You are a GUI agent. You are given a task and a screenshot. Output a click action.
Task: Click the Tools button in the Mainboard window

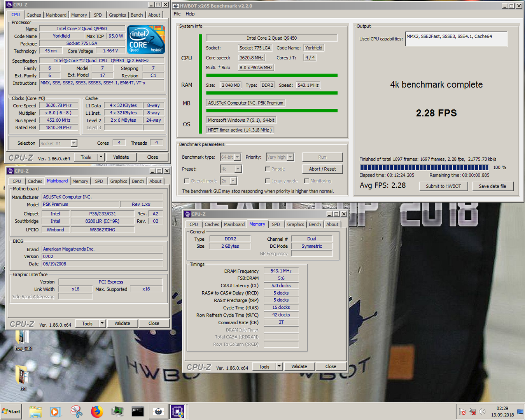pyautogui.click(x=87, y=324)
